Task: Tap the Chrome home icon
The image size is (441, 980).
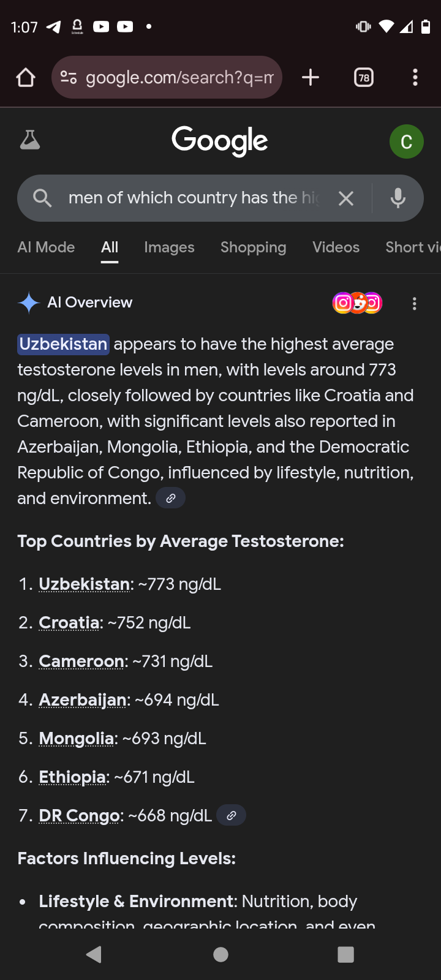Action: tap(26, 78)
